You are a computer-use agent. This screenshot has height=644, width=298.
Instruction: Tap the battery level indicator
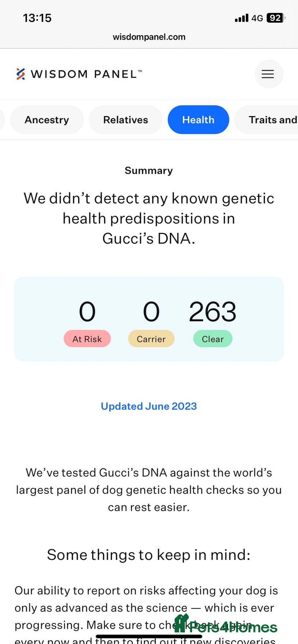[275, 18]
